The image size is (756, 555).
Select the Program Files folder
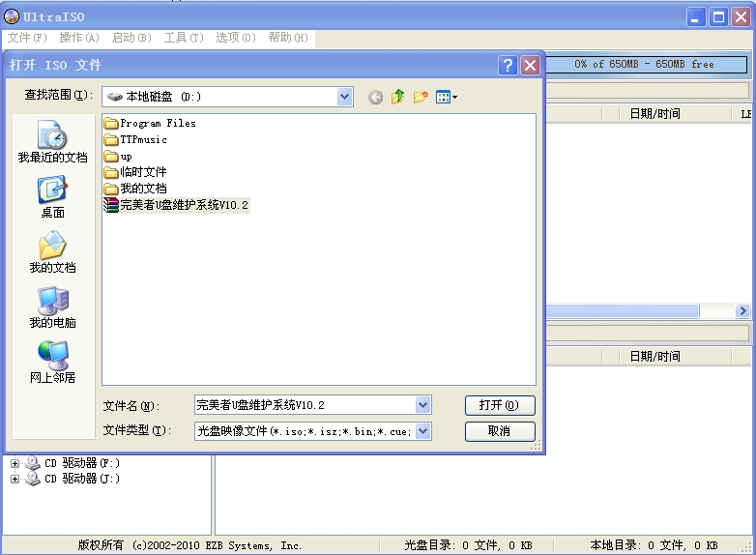click(150, 124)
